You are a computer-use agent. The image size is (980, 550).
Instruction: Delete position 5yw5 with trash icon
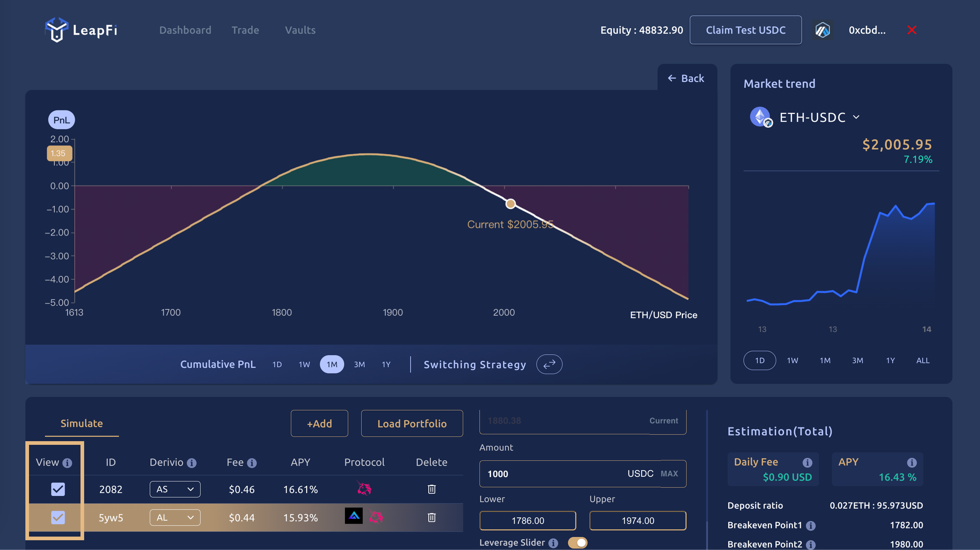(432, 517)
